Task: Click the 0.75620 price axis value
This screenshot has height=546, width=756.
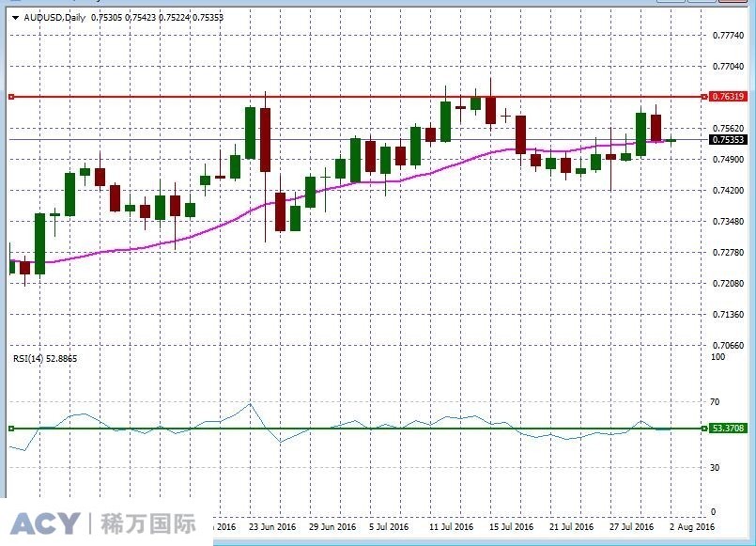Action: tap(728, 129)
